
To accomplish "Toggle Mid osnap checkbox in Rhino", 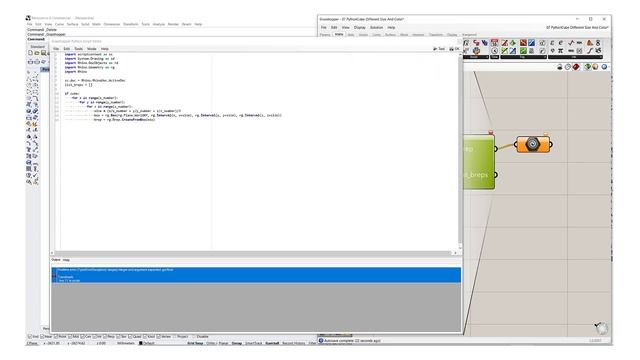I will tap(70, 337).
